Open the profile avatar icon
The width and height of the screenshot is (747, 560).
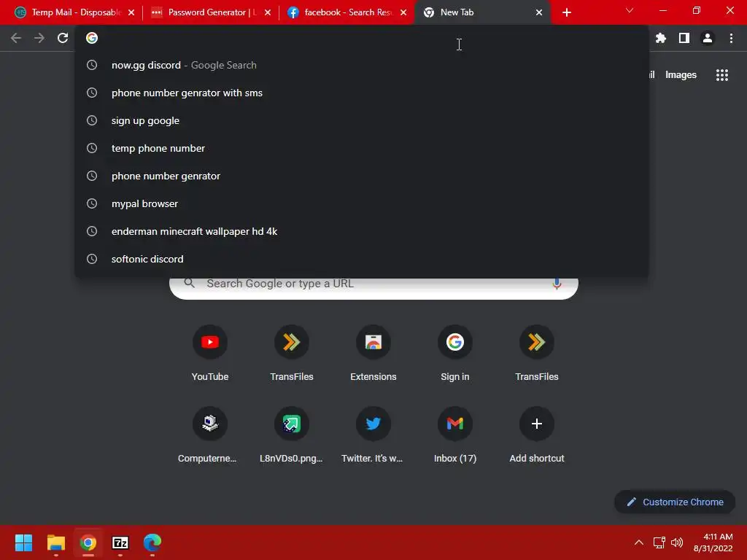click(708, 38)
